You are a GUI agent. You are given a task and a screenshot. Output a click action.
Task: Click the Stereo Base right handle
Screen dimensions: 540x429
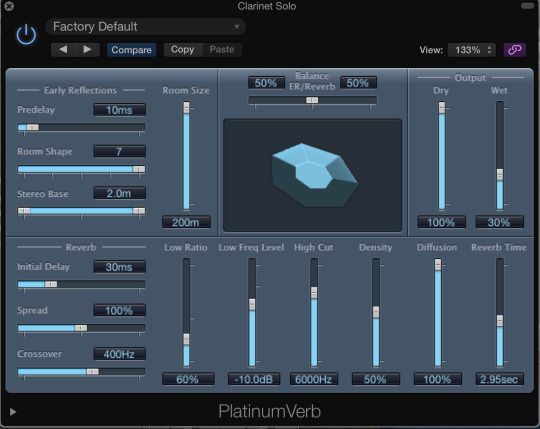click(139, 211)
